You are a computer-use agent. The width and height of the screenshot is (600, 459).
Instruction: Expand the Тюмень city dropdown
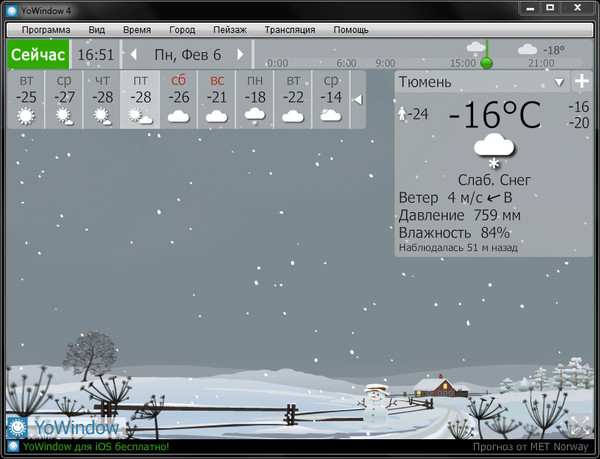pyautogui.click(x=559, y=82)
